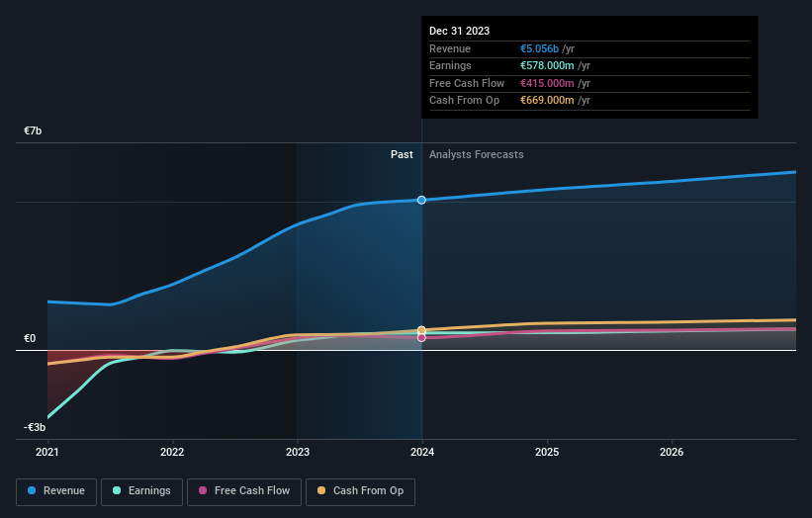The height and width of the screenshot is (518, 812).
Task: Click the Earnings row label in tooltip
Action: 451,65
